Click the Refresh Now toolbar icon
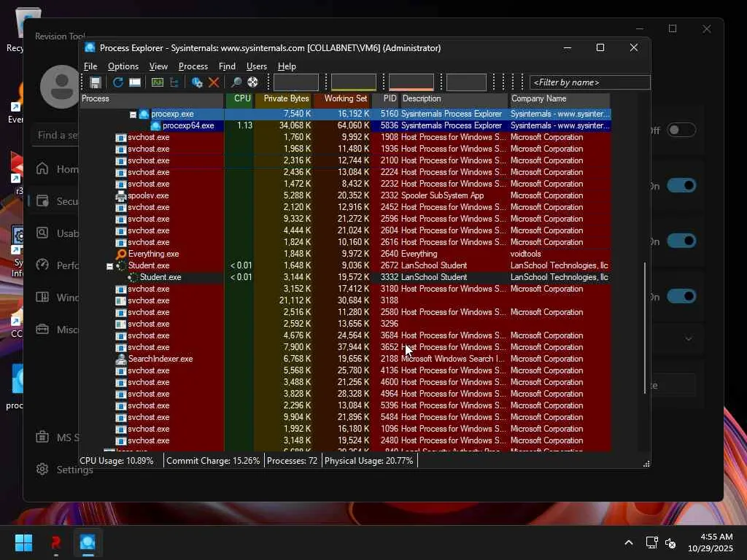This screenshot has width=747, height=560. coord(117,82)
